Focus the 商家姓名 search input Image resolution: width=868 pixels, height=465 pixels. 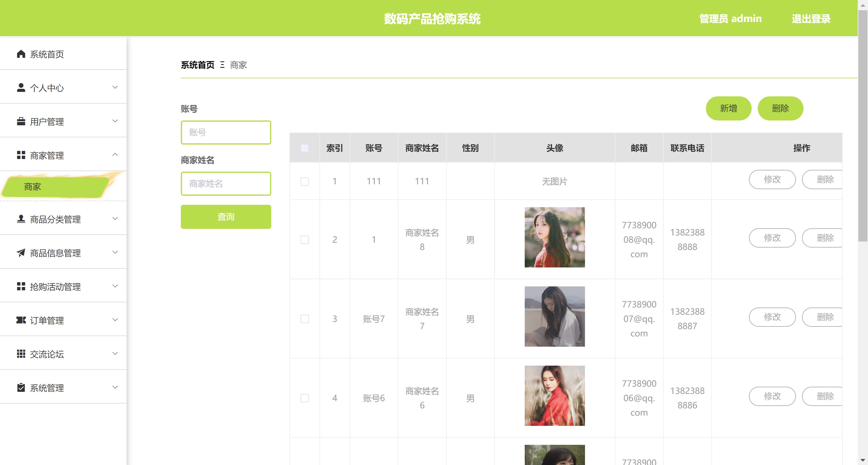pyautogui.click(x=226, y=183)
